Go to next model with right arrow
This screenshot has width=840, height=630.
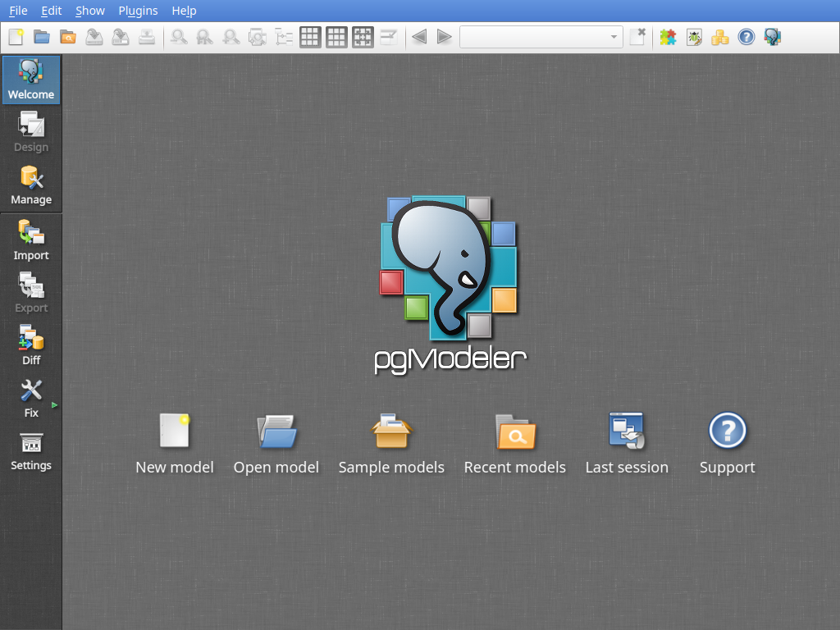click(x=444, y=37)
